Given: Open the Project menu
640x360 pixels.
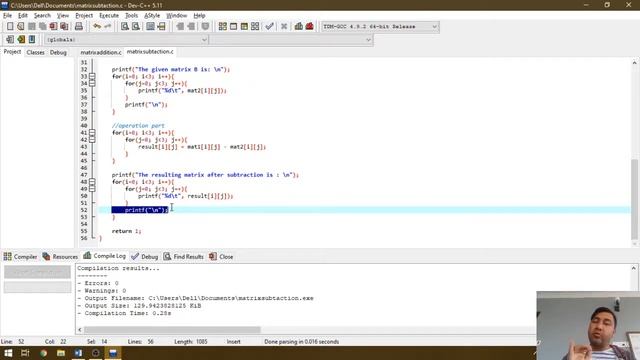Looking at the screenshot, I should [x=84, y=16].
